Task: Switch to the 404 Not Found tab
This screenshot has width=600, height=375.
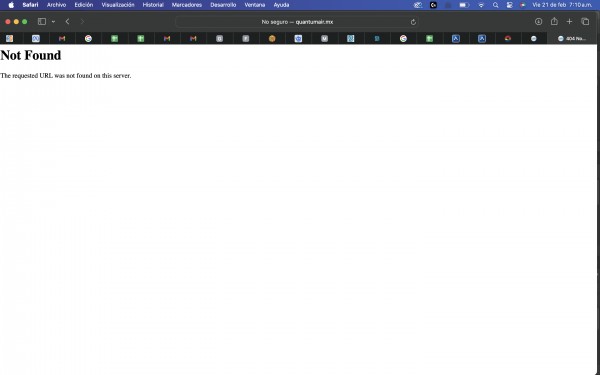Action: [572, 38]
